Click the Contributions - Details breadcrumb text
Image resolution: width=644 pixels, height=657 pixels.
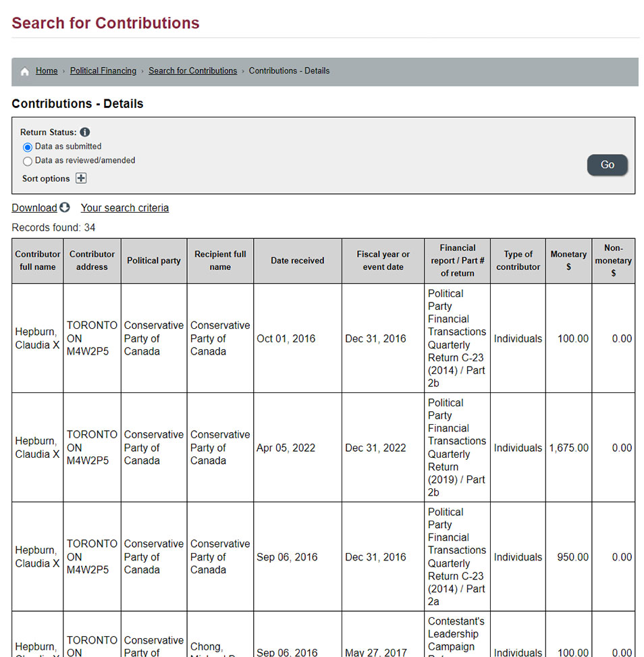tap(289, 71)
